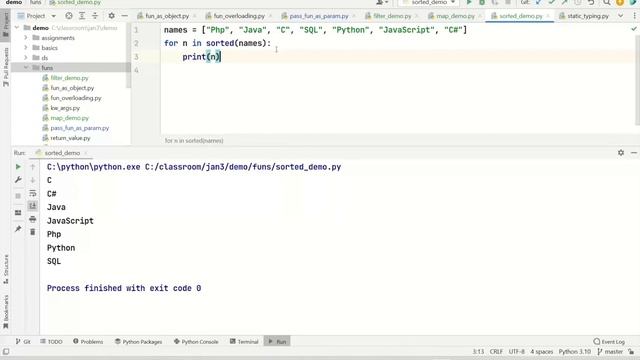This screenshot has width=640, height=360.
Task: Click the rollback undo arrow in toolbar
Action: (591, 2)
